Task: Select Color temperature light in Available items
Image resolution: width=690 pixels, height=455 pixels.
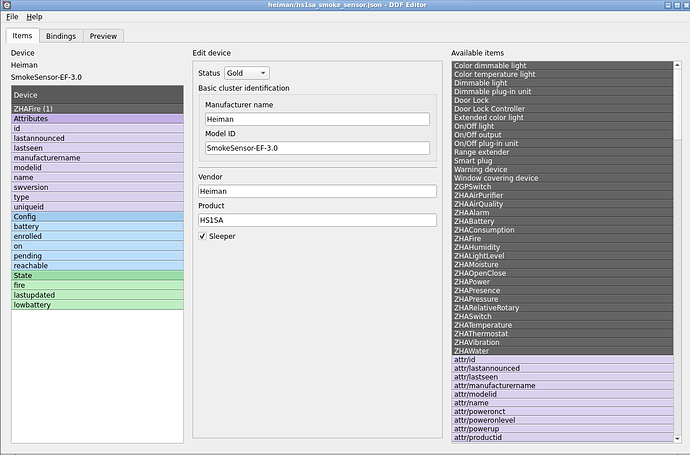Action: 562,74
